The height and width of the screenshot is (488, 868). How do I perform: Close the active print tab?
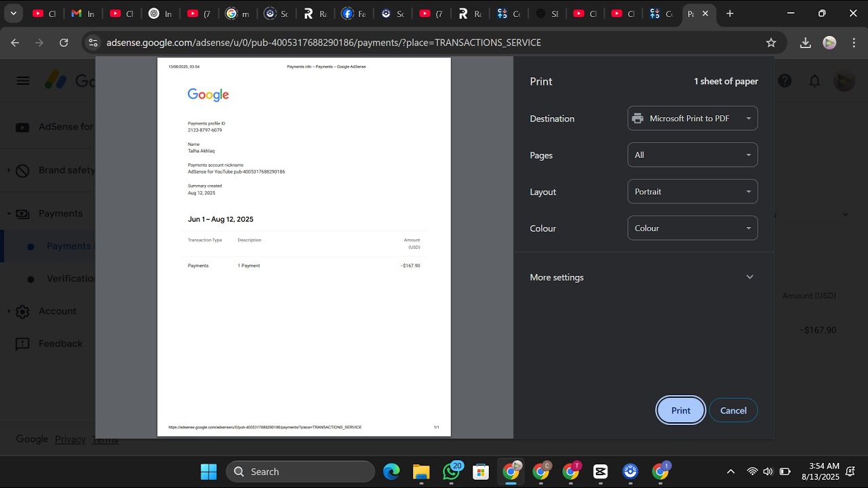tap(705, 14)
